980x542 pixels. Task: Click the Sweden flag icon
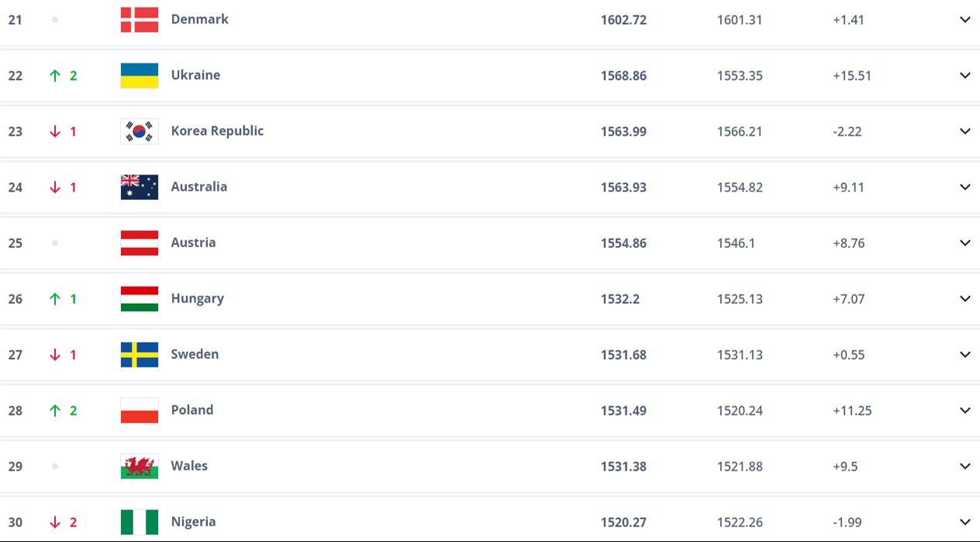[x=140, y=354]
